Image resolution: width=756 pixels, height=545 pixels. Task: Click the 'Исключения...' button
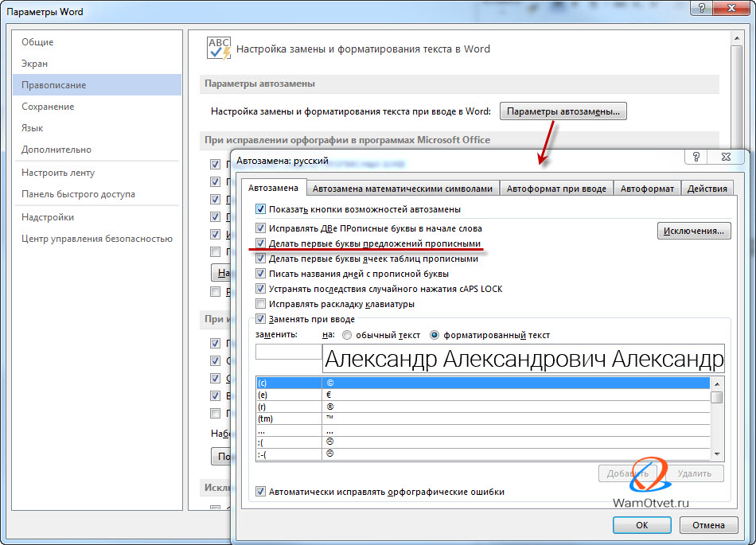[x=693, y=231]
